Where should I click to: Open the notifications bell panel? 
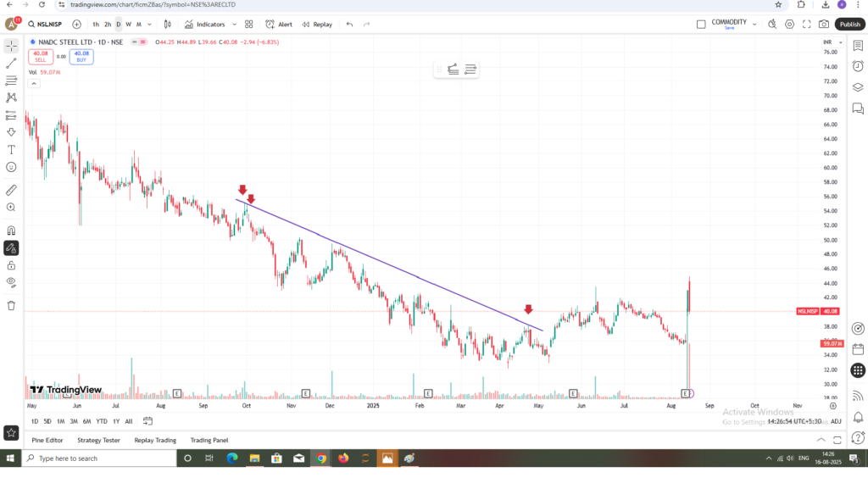click(x=858, y=417)
